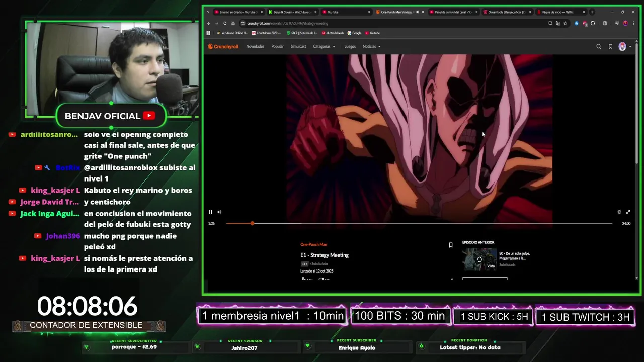Open Youtube bookmark in bookmarks bar
The width and height of the screenshot is (644, 362).
click(x=372, y=33)
